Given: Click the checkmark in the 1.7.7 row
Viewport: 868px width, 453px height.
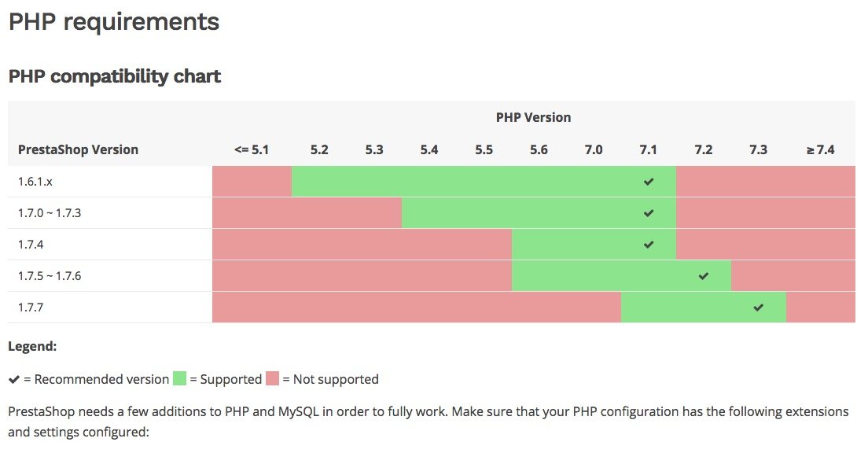Looking at the screenshot, I should 759,308.
